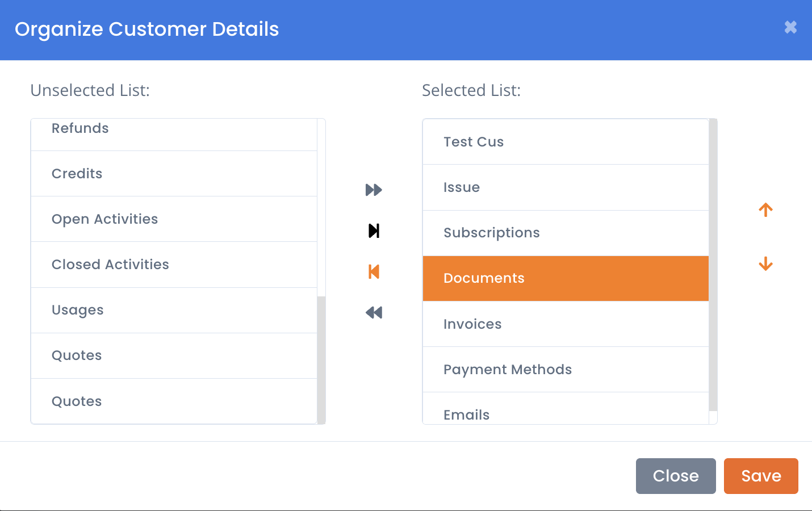Viewport: 812px width, 511px height.
Task: Choose Payment Methods in the Selected List
Action: click(566, 370)
